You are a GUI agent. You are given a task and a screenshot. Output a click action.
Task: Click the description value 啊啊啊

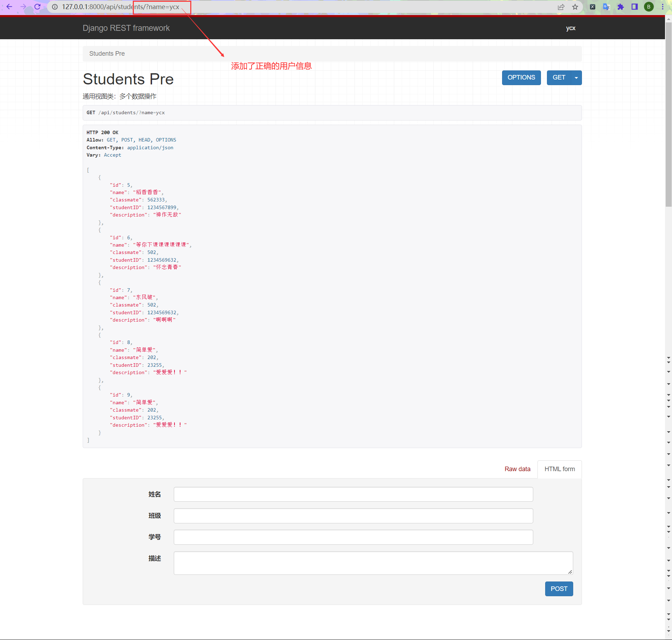[x=164, y=320]
